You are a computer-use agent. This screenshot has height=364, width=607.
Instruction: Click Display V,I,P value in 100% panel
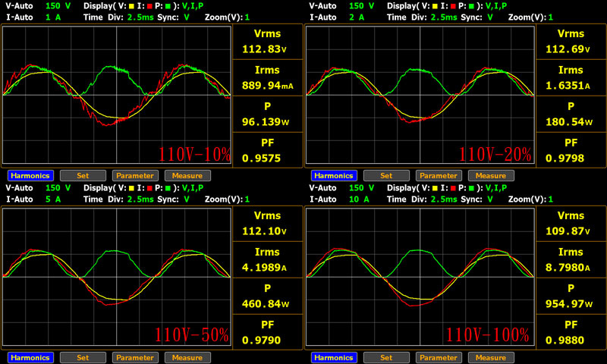point(496,187)
